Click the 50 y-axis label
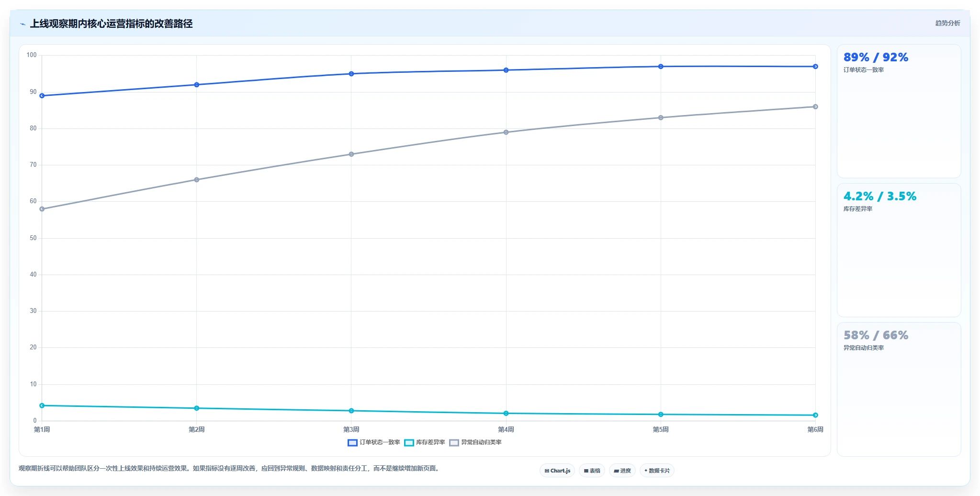 tap(33, 238)
